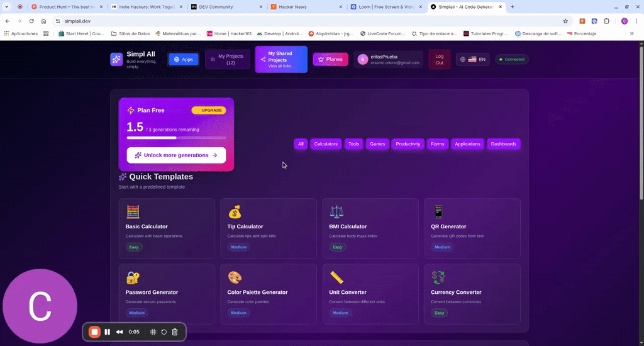Image resolution: width=644 pixels, height=346 pixels.
Task: Click the generations remaining progress bar
Action: (176, 138)
